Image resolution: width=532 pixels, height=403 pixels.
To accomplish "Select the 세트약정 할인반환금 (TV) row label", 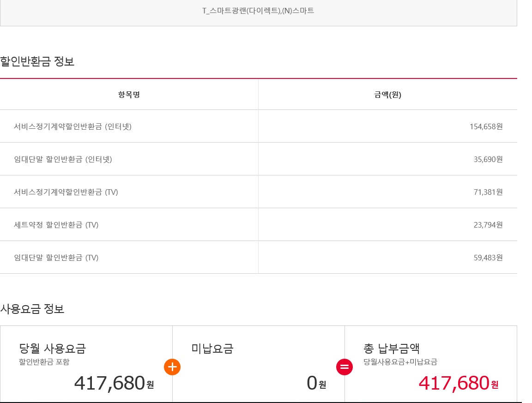I will 56,225.
